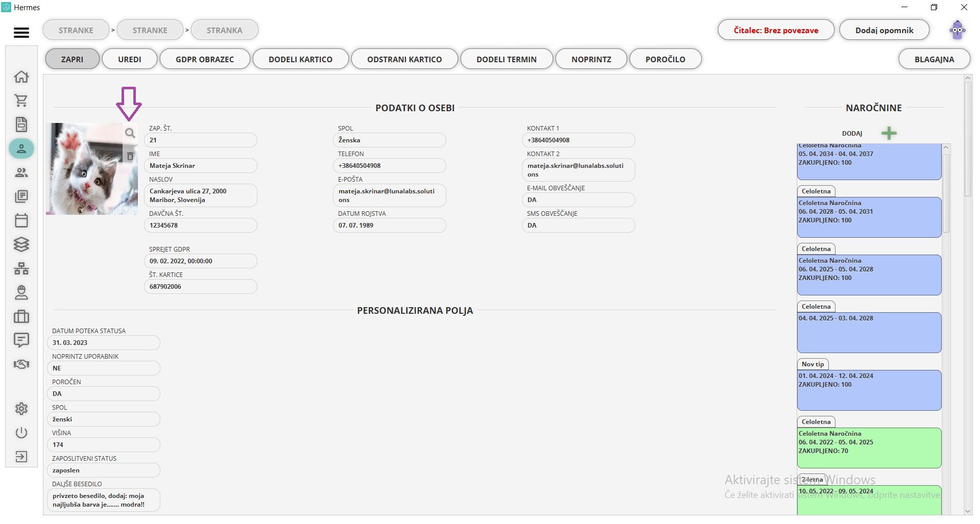Click the DATUM POTEKA STATUSA field
The image size is (980, 524).
click(104, 343)
